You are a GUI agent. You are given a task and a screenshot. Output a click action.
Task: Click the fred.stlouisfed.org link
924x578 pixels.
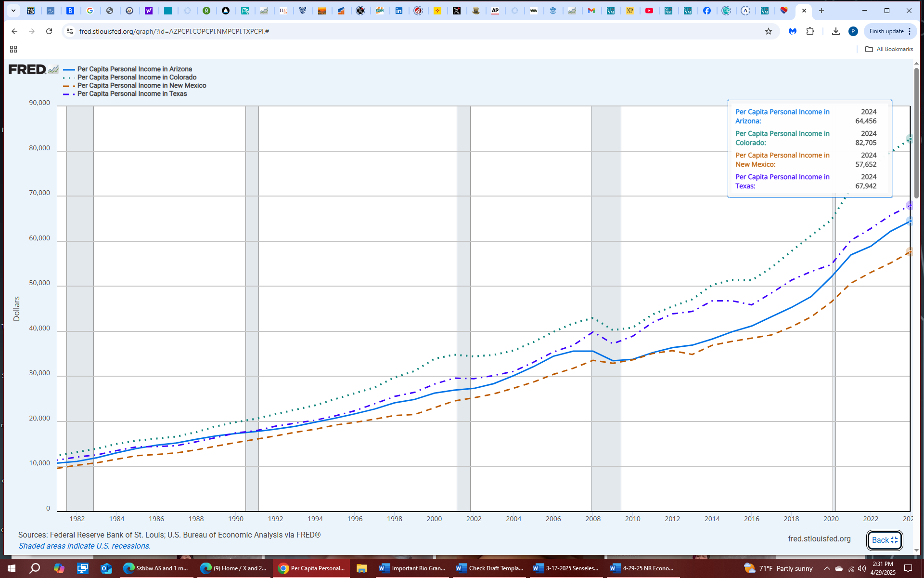(819, 539)
